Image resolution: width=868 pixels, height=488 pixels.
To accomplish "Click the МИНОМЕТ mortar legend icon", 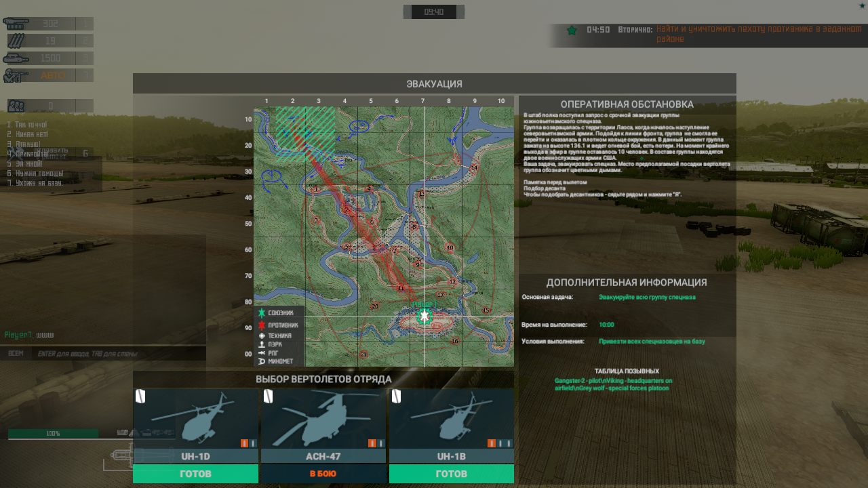I will [261, 360].
